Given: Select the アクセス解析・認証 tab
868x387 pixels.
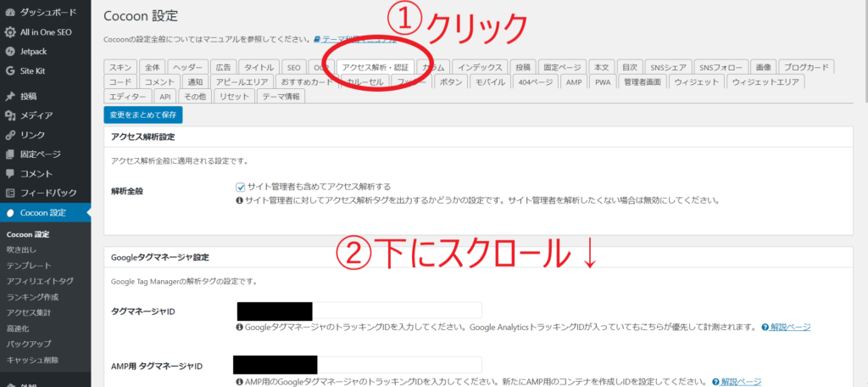Looking at the screenshot, I should 376,67.
